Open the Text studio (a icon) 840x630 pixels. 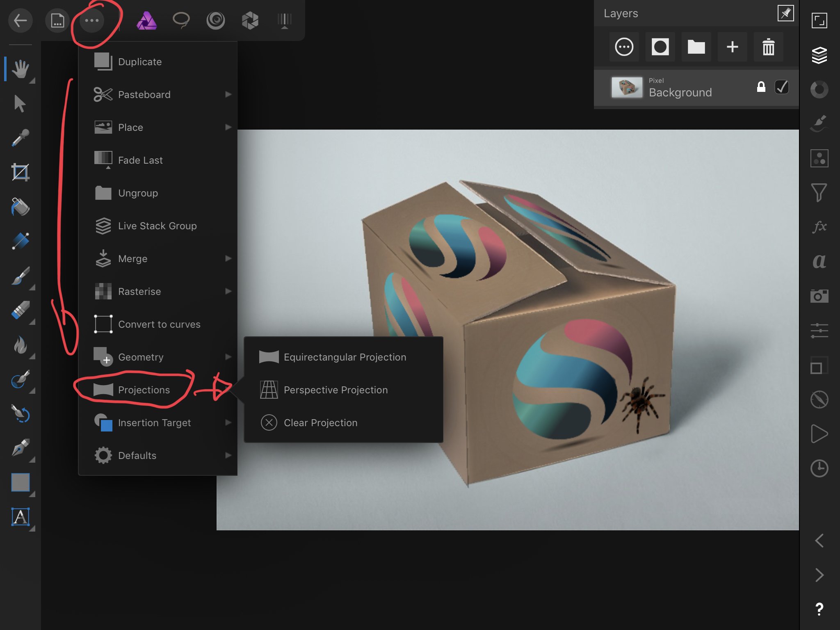(819, 261)
